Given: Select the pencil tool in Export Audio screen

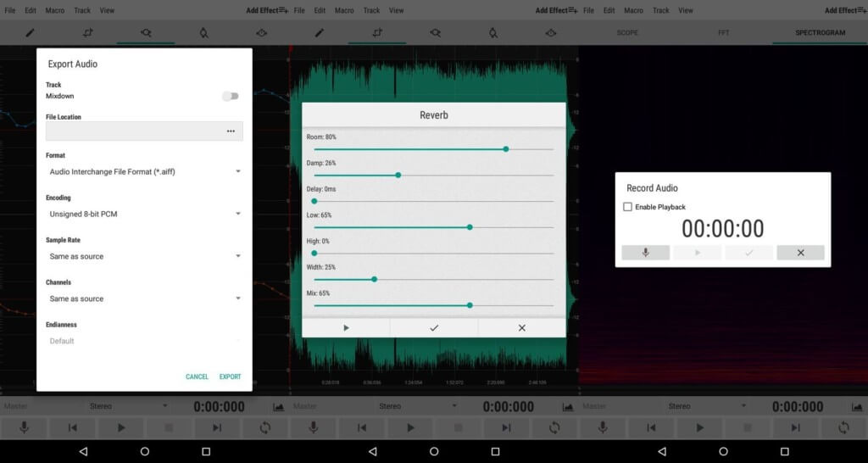Looking at the screenshot, I should pyautogui.click(x=30, y=33).
